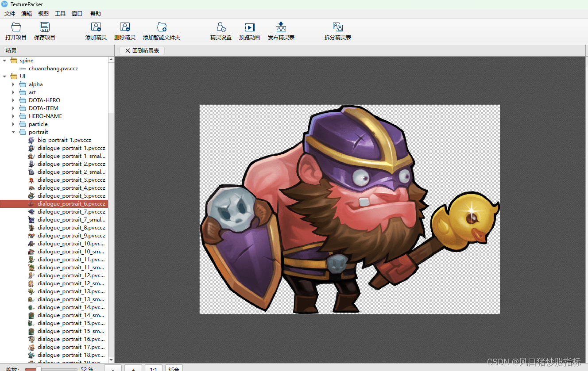Open the 视图 menu

(x=43, y=14)
